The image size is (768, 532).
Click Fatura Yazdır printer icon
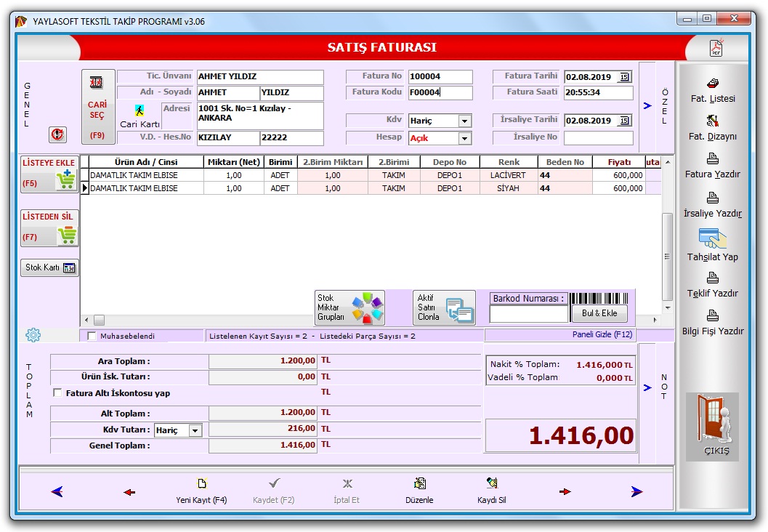(713, 158)
